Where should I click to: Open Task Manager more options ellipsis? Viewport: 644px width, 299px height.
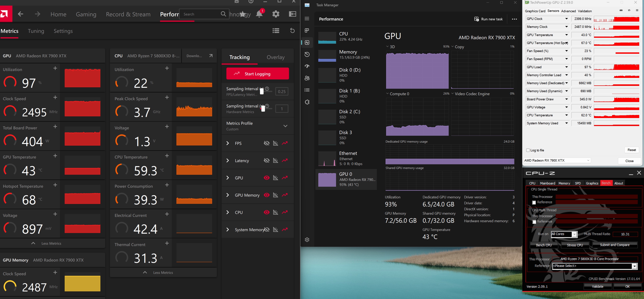[514, 19]
